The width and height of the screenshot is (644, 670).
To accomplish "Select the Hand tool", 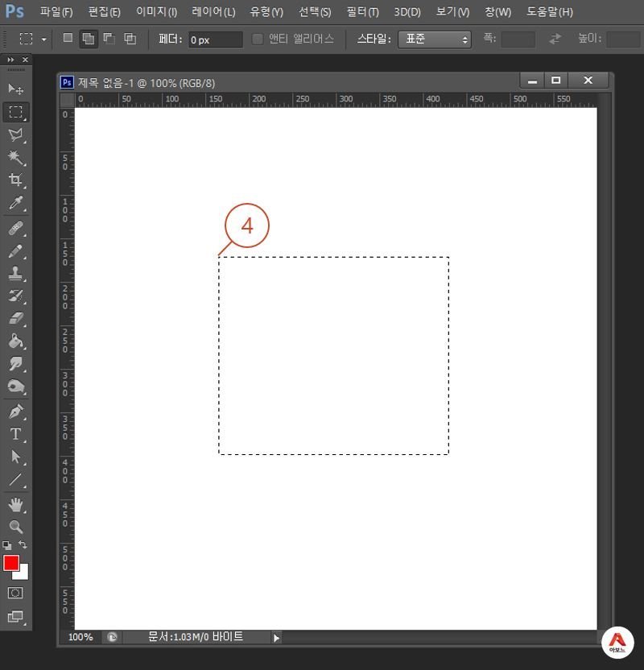I will [16, 505].
